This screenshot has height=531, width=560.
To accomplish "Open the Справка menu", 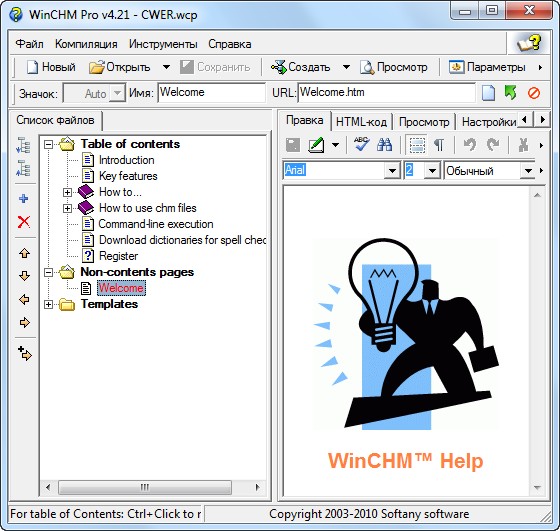I will coord(230,44).
